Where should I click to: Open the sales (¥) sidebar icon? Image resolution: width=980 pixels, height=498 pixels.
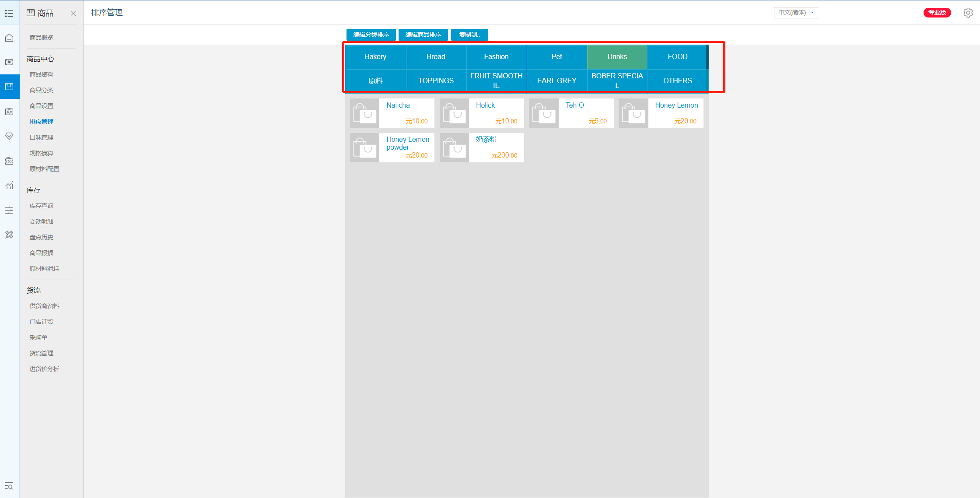point(9,62)
